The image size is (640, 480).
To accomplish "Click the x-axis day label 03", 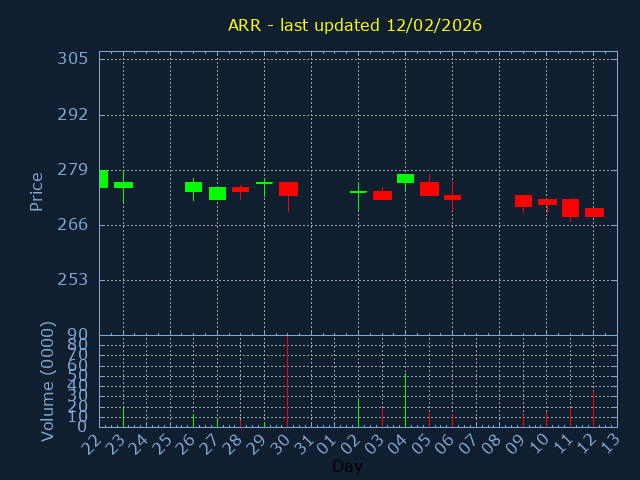I will click(374, 443).
